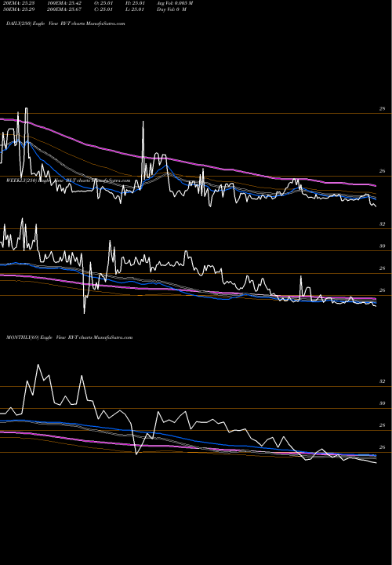Click the 28 axis label on the daily chart
Image resolution: width=392 pixels, height=565 pixels.
[382, 108]
